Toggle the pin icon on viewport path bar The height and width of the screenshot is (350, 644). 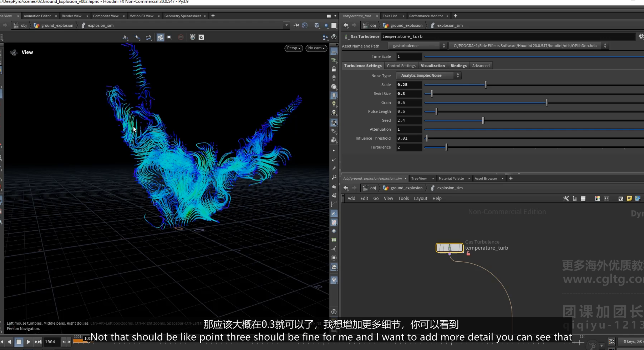tap(296, 25)
